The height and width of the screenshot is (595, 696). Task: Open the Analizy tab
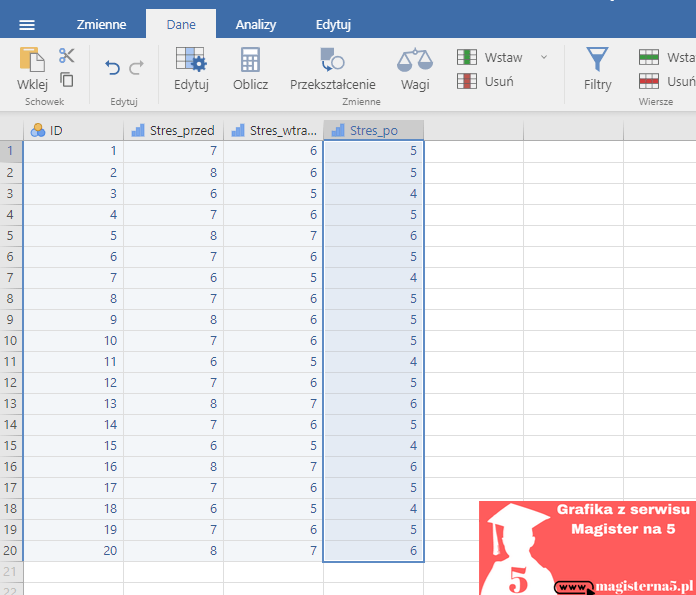pyautogui.click(x=256, y=24)
